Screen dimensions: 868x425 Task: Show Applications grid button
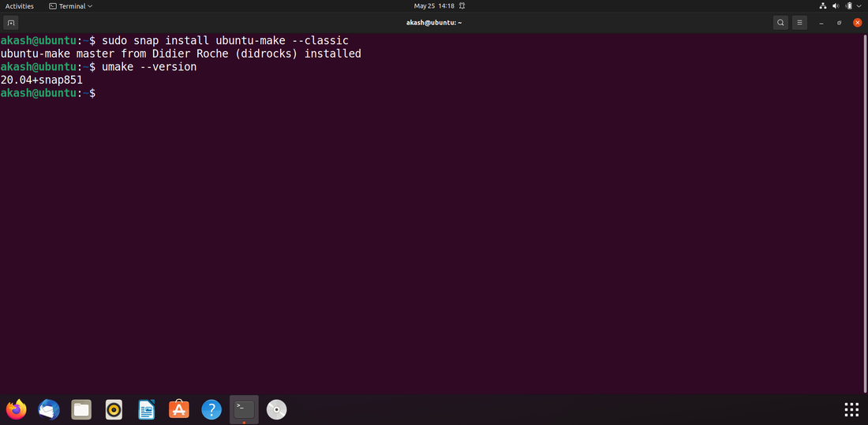851,409
